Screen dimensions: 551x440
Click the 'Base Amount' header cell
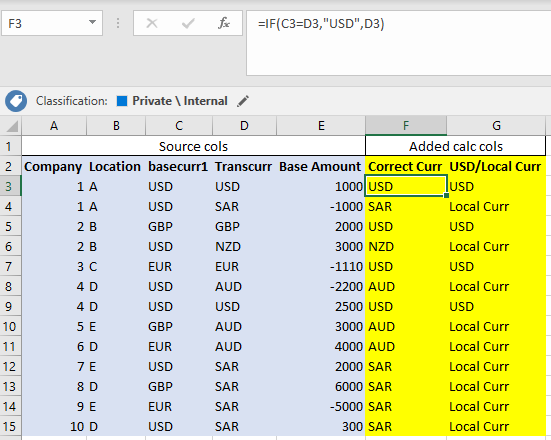(321, 166)
